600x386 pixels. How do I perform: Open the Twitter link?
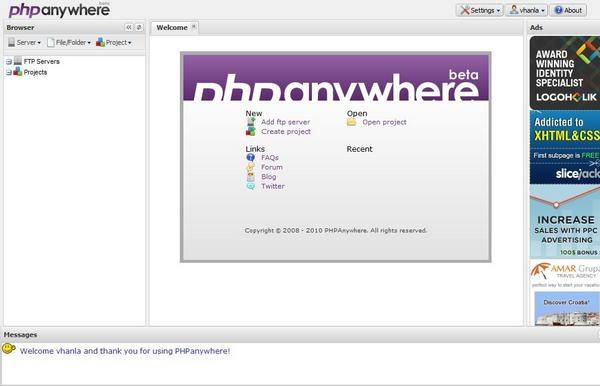point(273,186)
